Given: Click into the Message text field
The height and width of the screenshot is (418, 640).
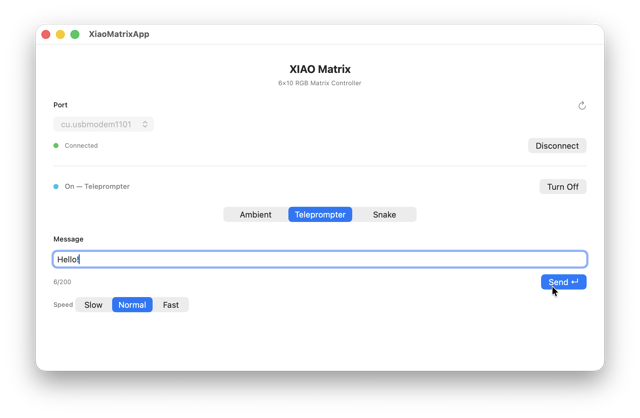Looking at the screenshot, I should pyautogui.click(x=320, y=259).
